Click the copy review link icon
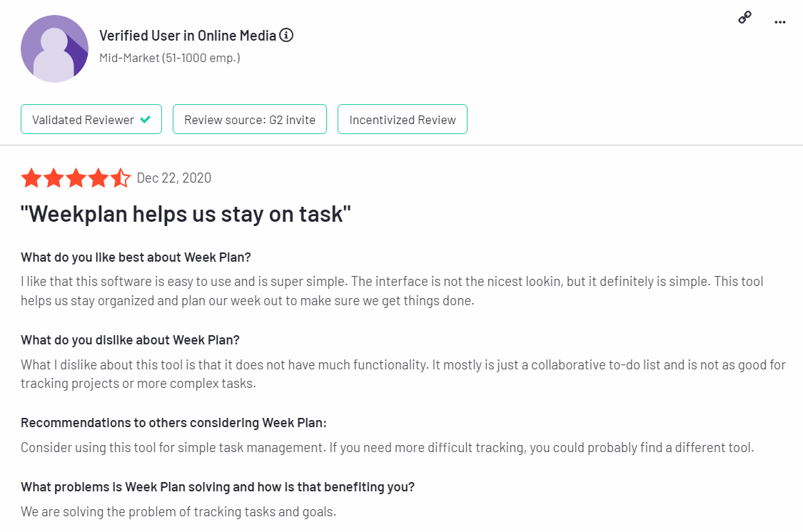Screen dimensions: 803x532 [744, 18]
